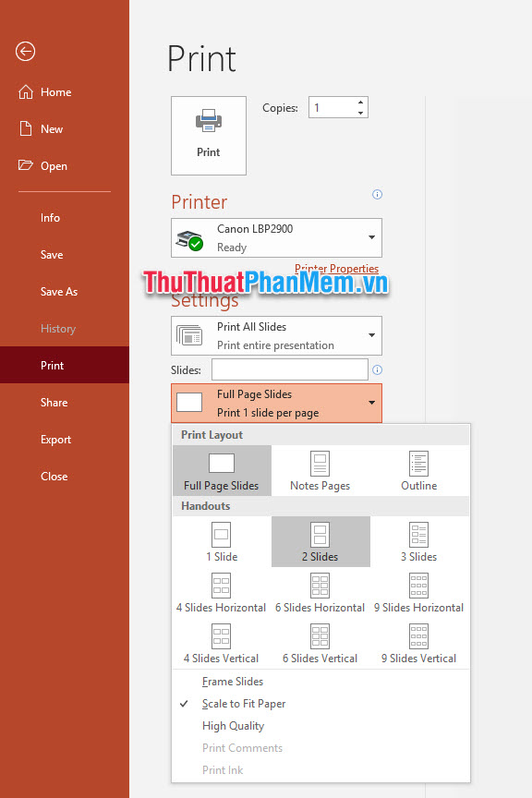The image size is (532, 798).
Task: Select 9 Slides Horizontal handout
Action: tap(419, 593)
